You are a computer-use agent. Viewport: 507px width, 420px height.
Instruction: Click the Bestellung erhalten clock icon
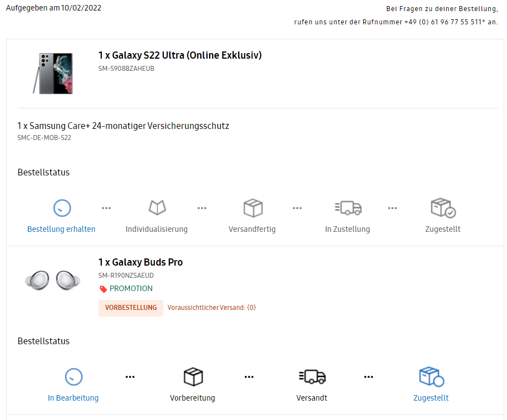click(62, 208)
